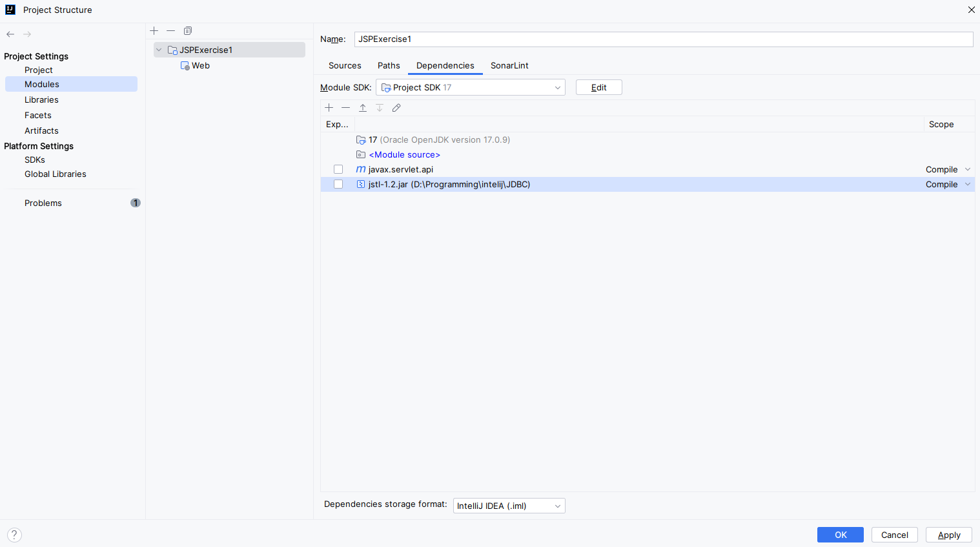
Task: Click the Exp... column header
Action: coord(337,124)
